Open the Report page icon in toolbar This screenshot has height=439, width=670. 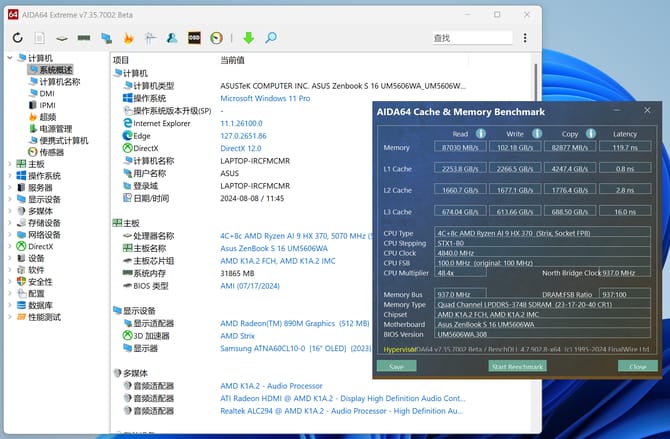pyautogui.click(x=40, y=38)
